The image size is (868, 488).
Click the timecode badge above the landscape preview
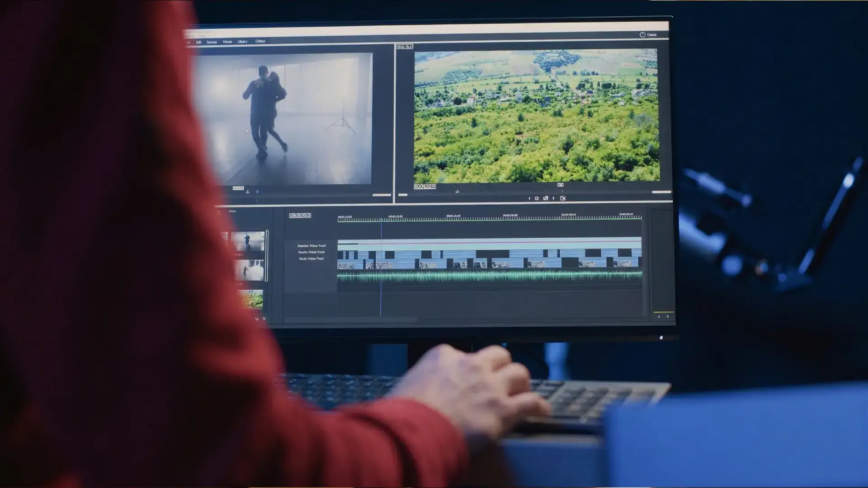pos(405,47)
